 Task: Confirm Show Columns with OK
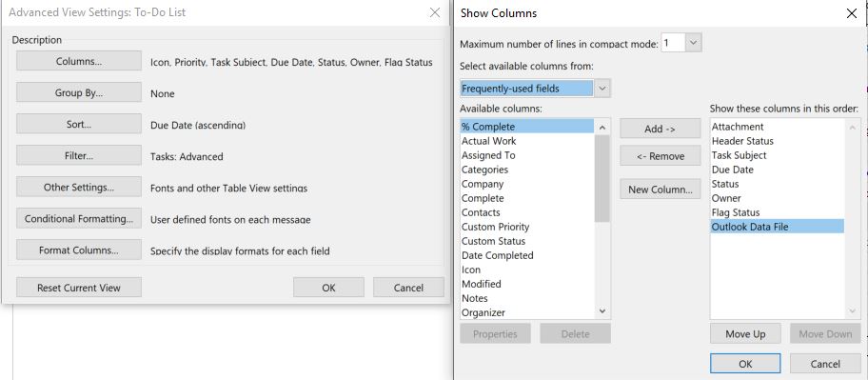point(745,364)
